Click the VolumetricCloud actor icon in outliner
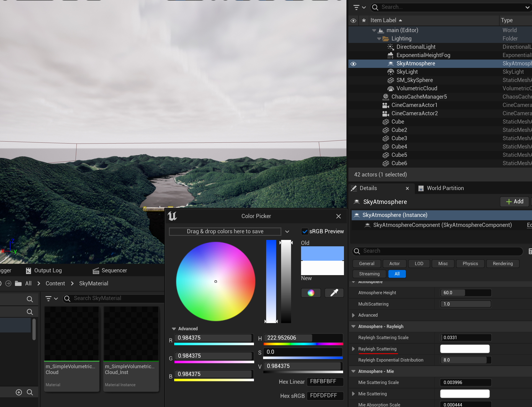 (x=390, y=89)
